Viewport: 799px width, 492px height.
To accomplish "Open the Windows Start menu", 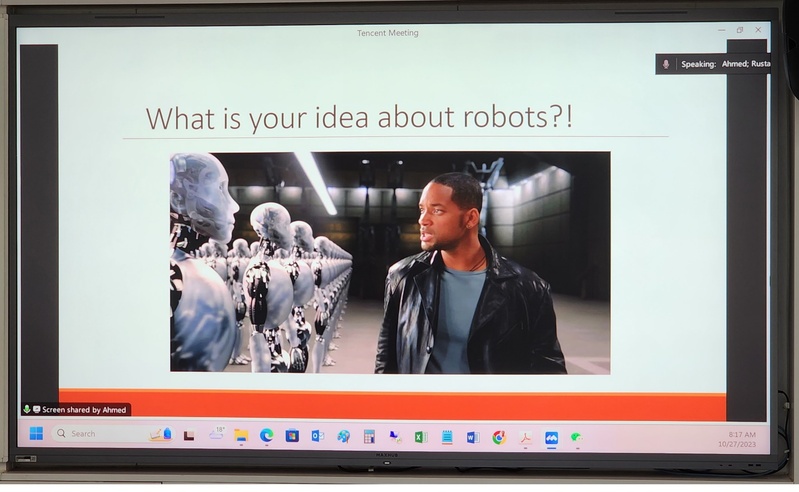I will tap(36, 434).
